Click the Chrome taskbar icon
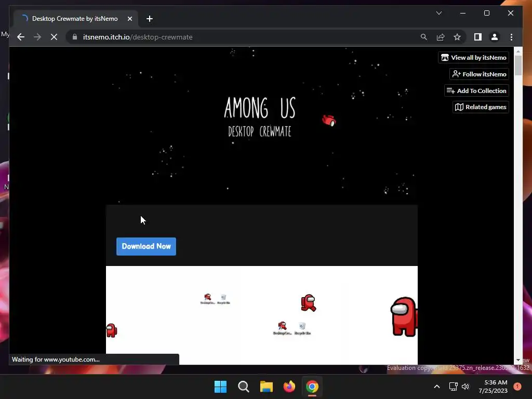Screen dimensions: 532x399 (312, 387)
